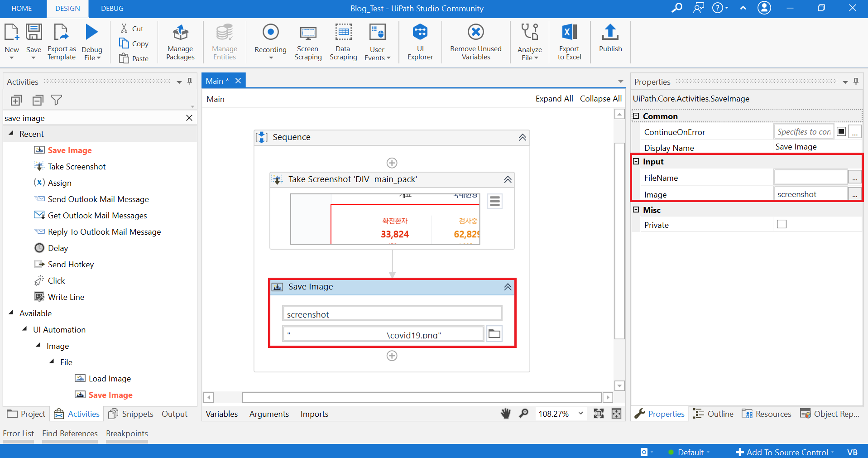Click the FileName property input field

[x=810, y=177]
